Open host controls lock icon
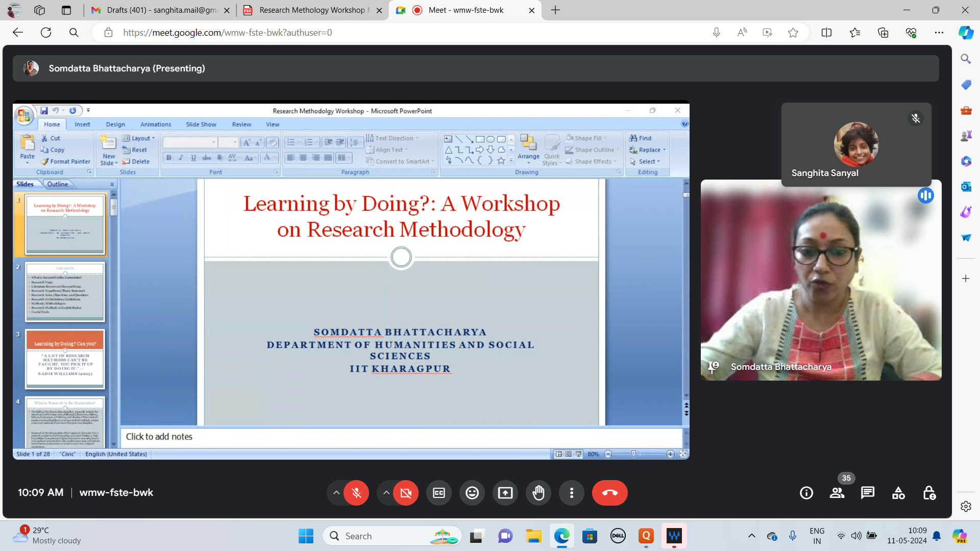The height and width of the screenshot is (551, 980). point(929,493)
